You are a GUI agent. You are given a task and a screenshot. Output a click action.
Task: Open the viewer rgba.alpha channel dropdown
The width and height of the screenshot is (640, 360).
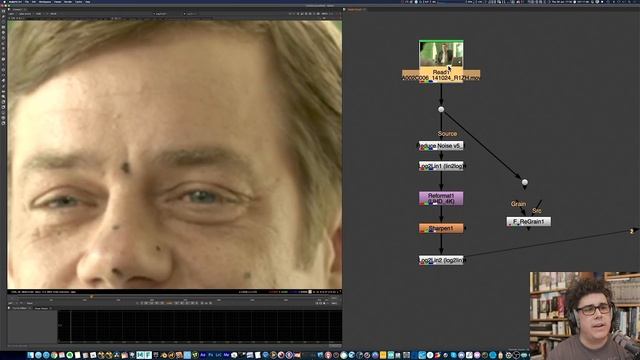point(26,13)
